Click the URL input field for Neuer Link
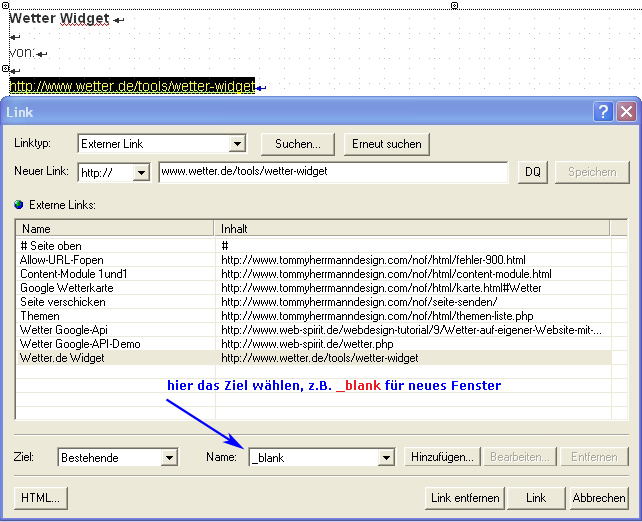The height and width of the screenshot is (522, 642). (x=333, y=172)
